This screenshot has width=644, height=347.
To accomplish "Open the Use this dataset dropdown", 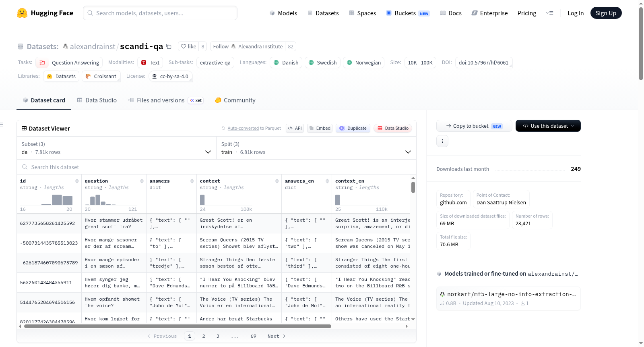I will [x=548, y=126].
